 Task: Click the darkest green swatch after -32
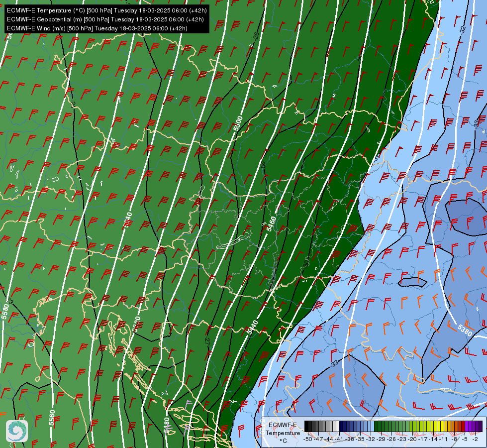click(376, 426)
